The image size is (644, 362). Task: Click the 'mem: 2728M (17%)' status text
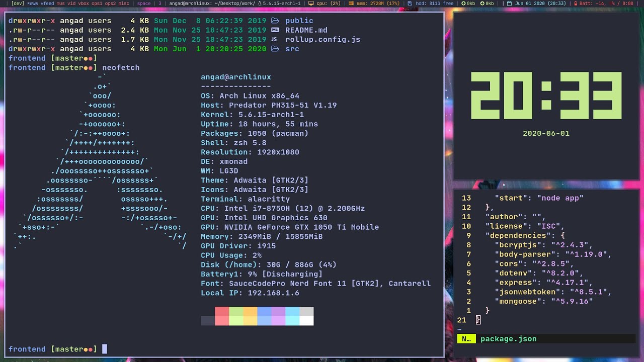(378, 3)
